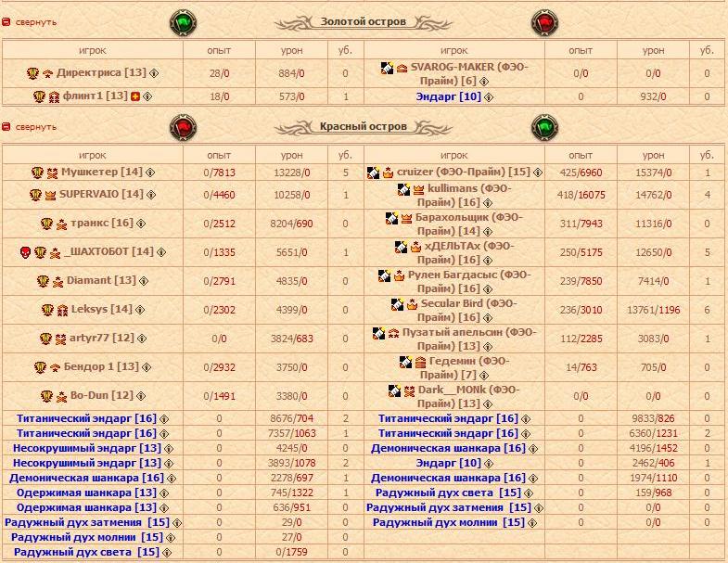728x563 pixels.
Task: Click the Золотой остров section title
Action: [x=363, y=22]
